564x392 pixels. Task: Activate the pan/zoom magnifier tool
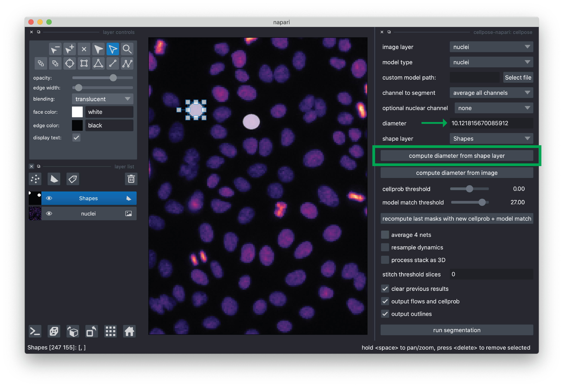pyautogui.click(x=127, y=49)
